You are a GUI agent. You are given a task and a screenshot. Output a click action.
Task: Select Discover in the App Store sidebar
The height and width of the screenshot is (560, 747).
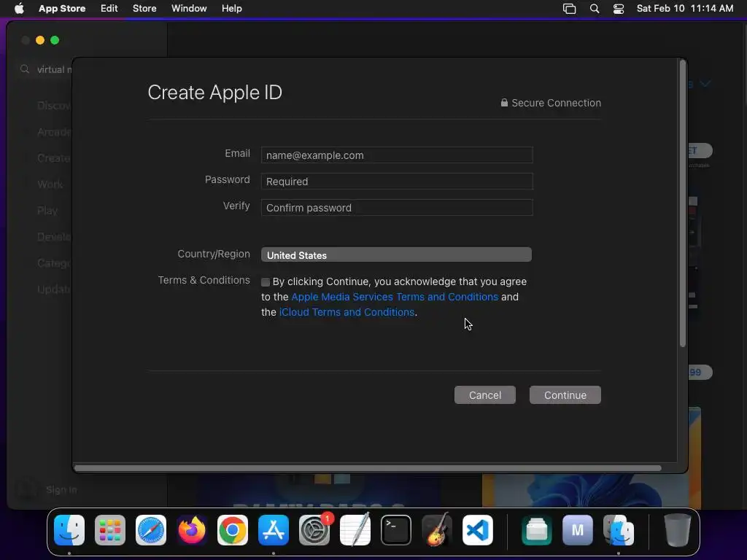click(54, 106)
